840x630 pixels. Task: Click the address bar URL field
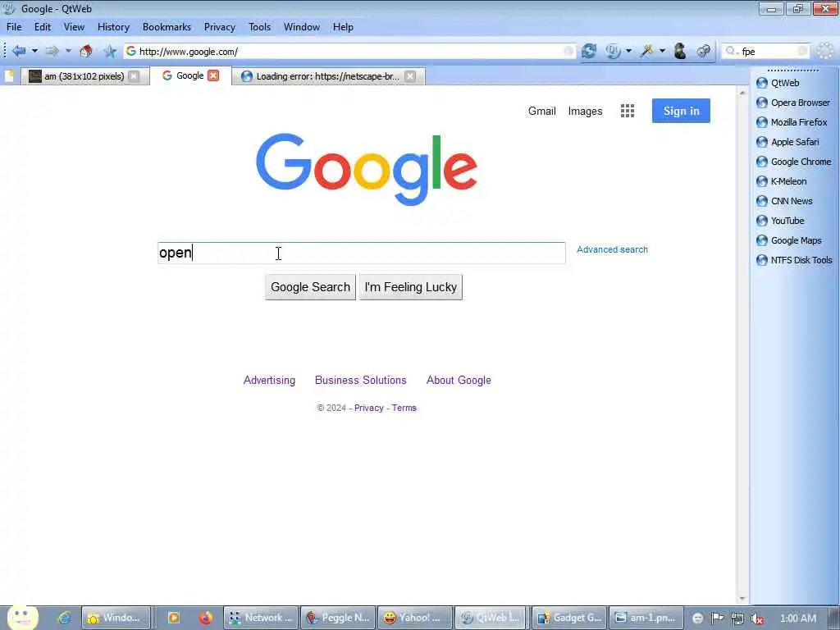pyautogui.click(x=348, y=52)
